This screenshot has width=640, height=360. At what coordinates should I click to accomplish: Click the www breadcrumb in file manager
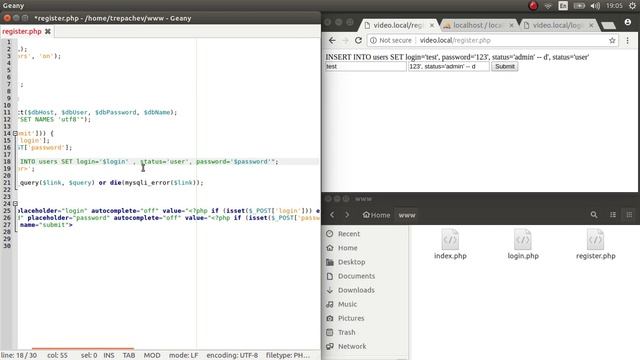407,215
